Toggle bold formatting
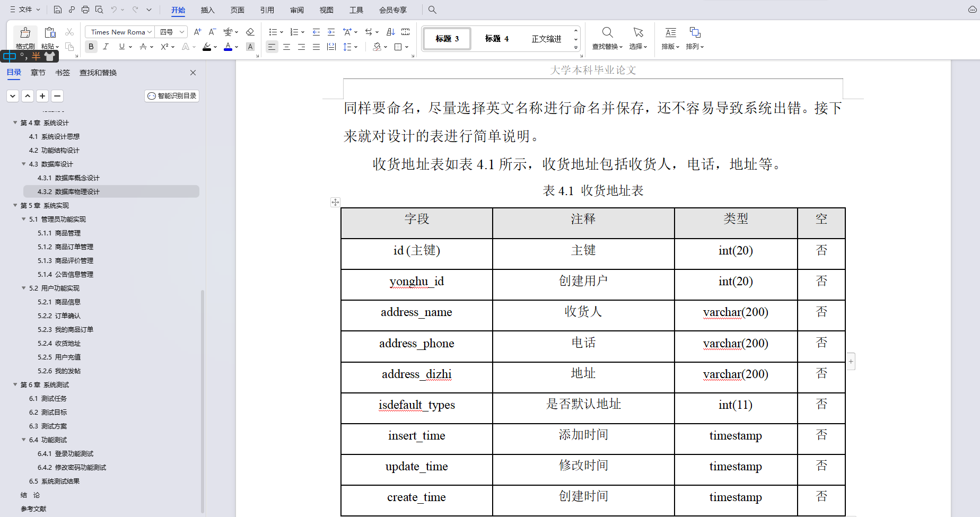980x517 pixels. coord(91,47)
